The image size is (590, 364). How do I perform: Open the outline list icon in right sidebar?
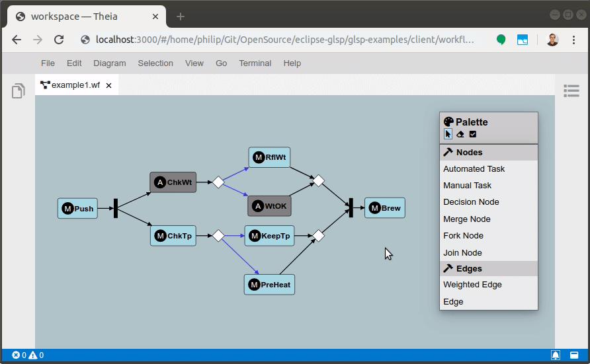click(571, 91)
